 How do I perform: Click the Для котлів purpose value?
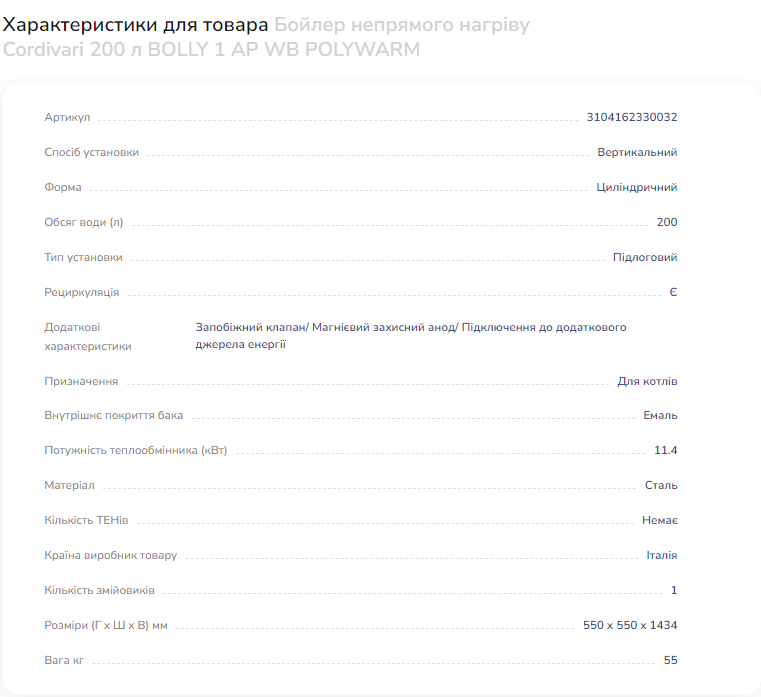[x=647, y=382]
